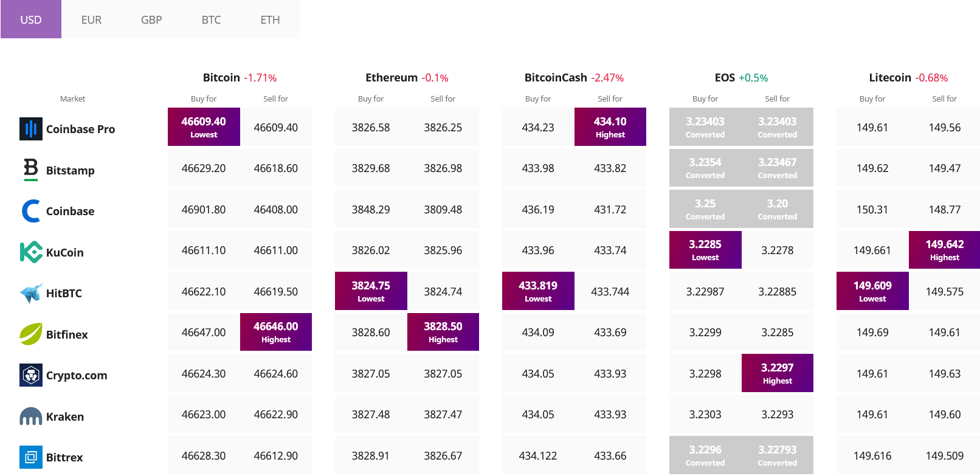The image size is (980, 476).
Task: Click Coinbase converted EOS buy price 3.25
Action: pyautogui.click(x=705, y=209)
